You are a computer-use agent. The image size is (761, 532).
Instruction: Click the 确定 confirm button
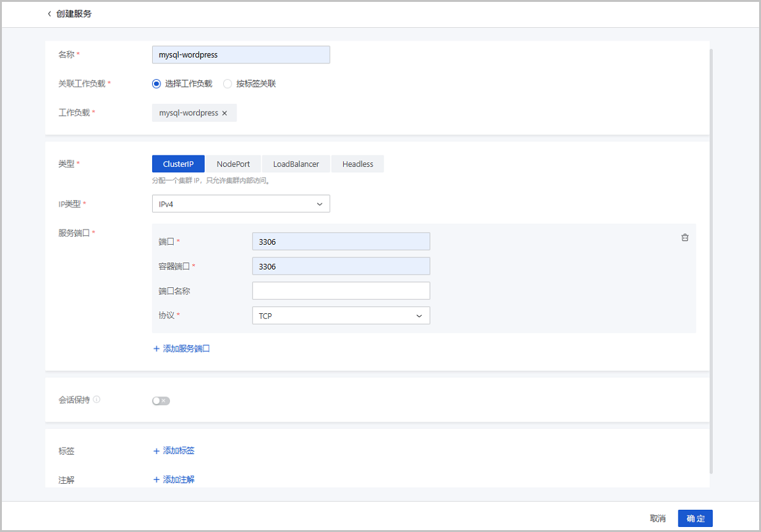point(695,518)
